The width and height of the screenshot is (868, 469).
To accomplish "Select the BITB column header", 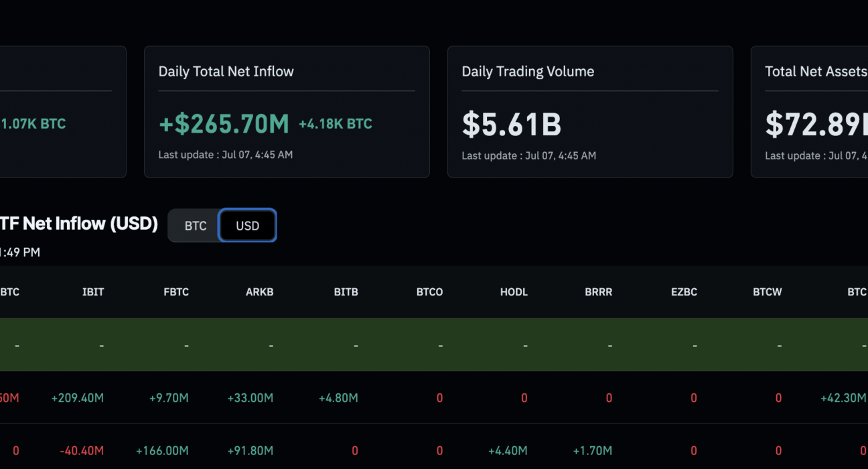I will [346, 292].
